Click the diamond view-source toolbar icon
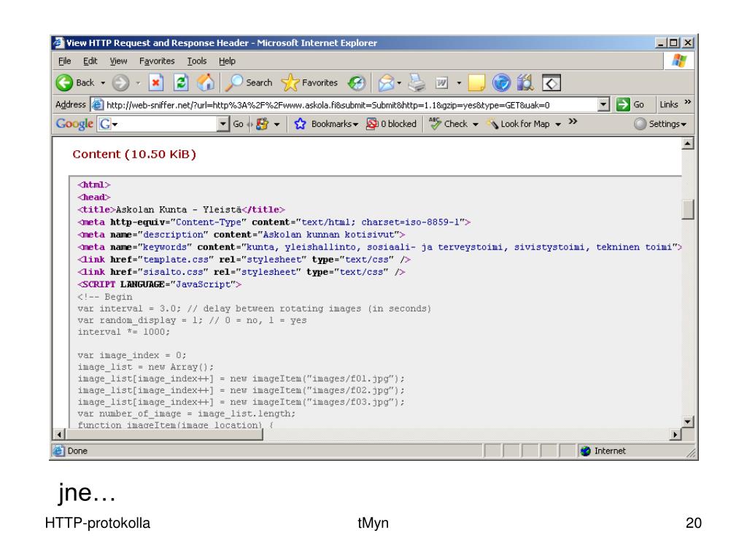 pos(551,83)
